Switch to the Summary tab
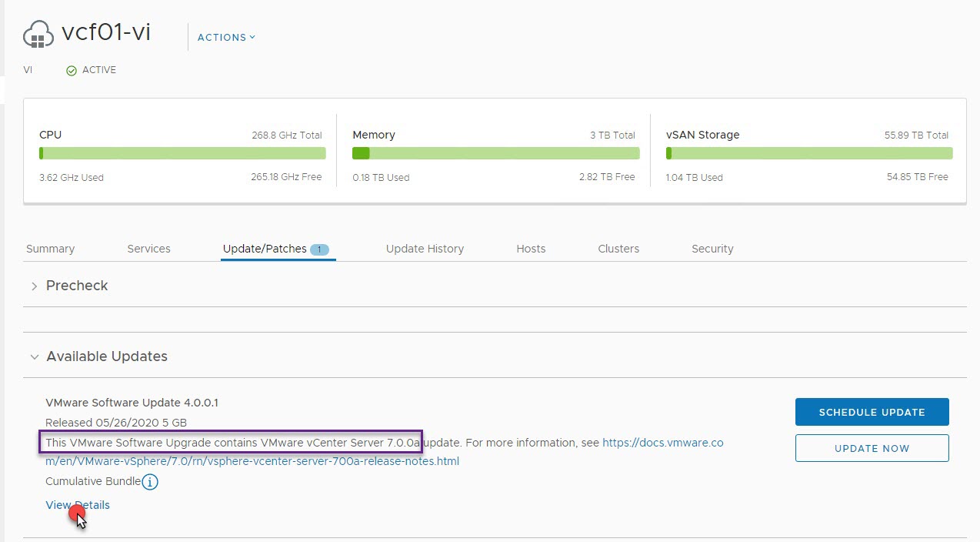This screenshot has height=542, width=980. (x=50, y=249)
